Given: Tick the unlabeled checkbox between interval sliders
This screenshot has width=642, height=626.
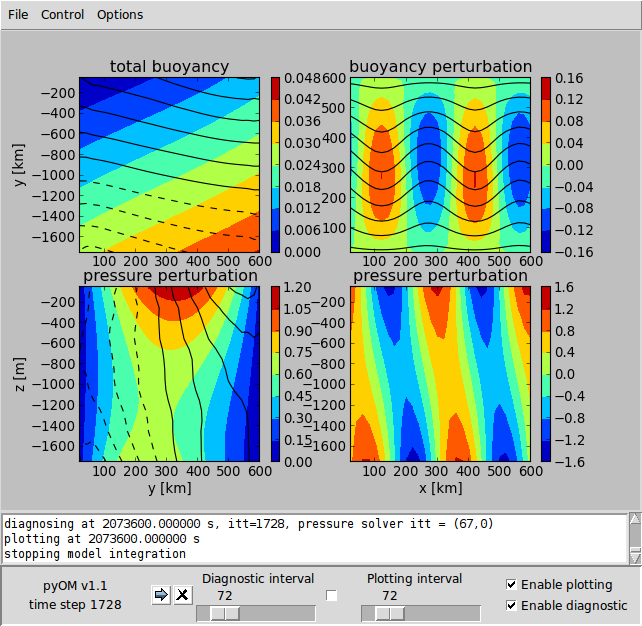Looking at the screenshot, I should (332, 596).
